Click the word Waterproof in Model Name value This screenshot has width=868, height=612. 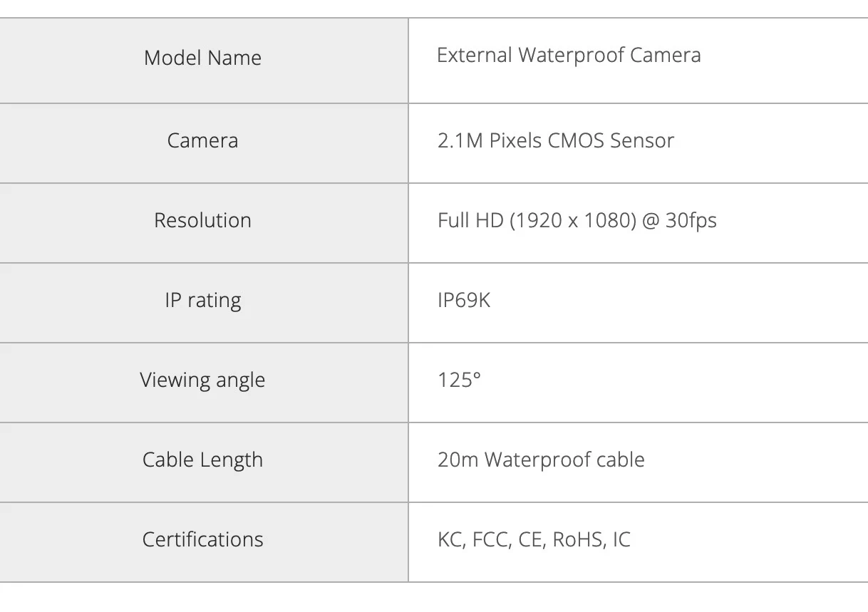(x=562, y=56)
